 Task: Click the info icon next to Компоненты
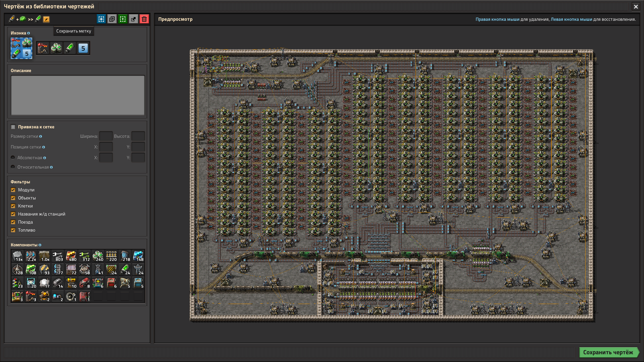coord(40,245)
